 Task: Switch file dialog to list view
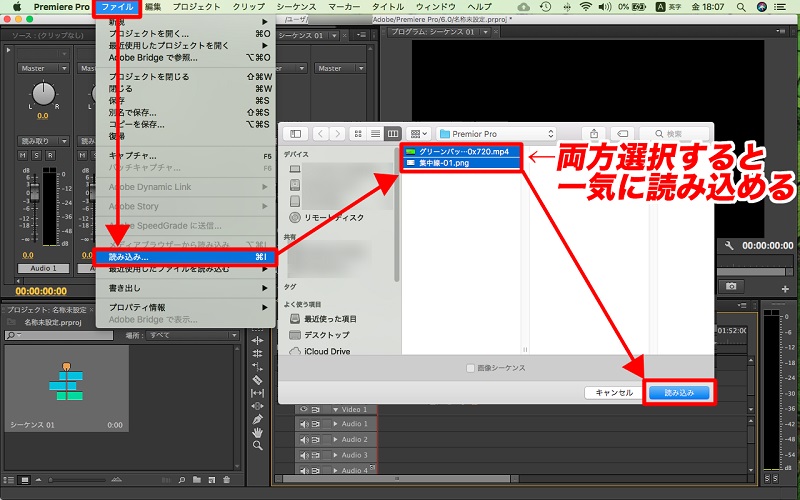(376, 134)
